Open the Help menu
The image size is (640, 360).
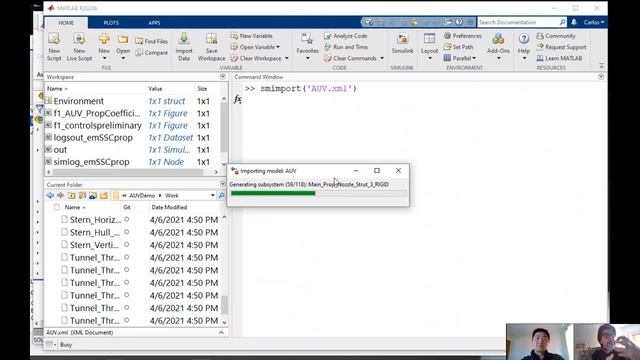tap(524, 47)
